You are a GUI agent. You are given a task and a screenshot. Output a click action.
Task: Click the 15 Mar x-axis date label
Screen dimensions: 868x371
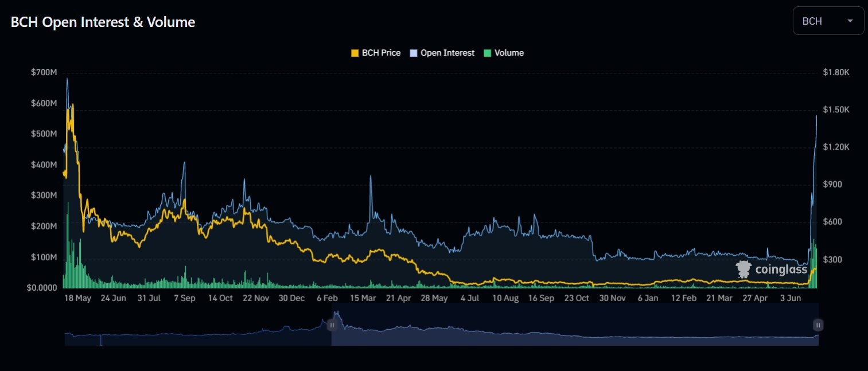pos(363,298)
